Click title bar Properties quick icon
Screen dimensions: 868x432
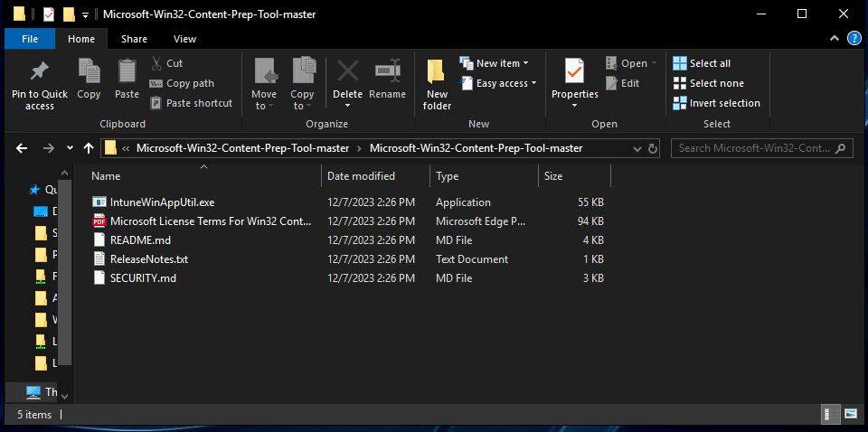coord(49,14)
